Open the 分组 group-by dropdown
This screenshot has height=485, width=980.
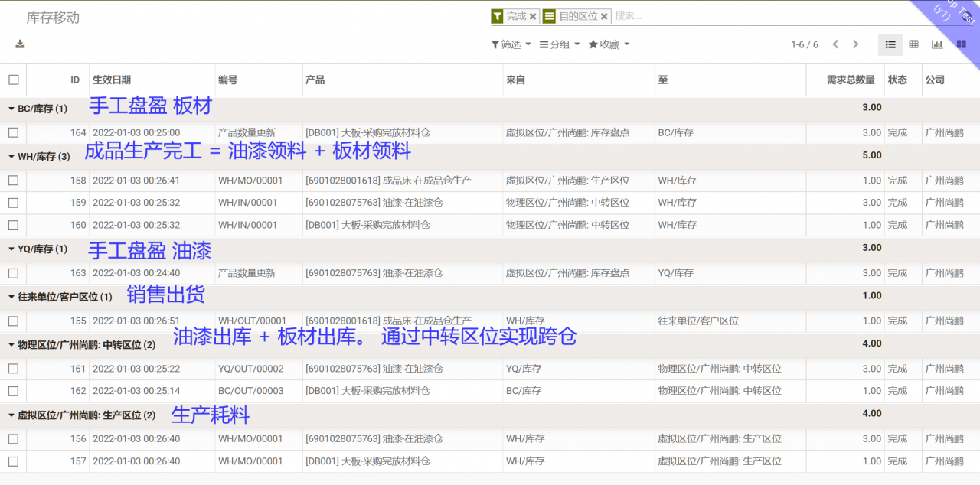[x=560, y=44]
